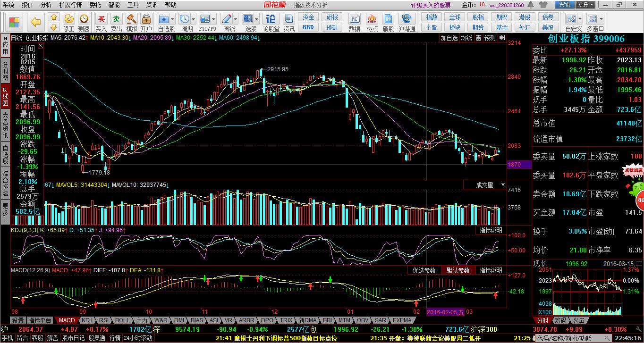Switch to the 火焰 panel tab
The height and width of the screenshot is (343, 644).
coord(578,320)
